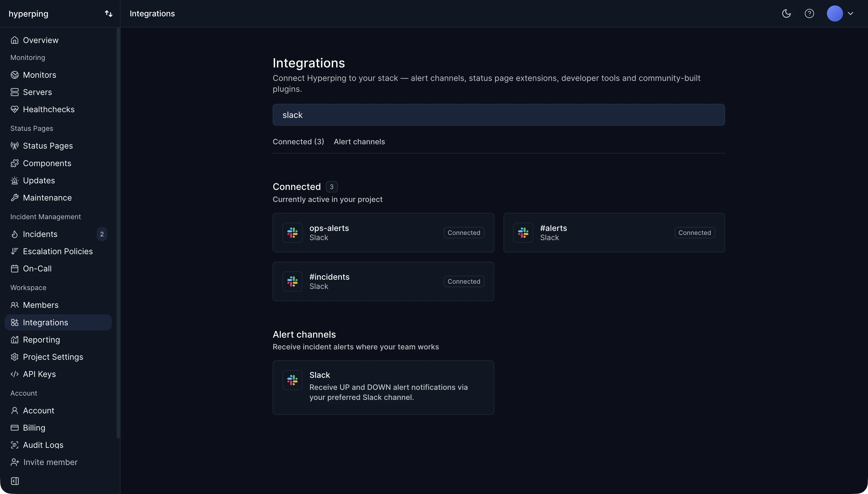868x494 pixels.
Task: Click the Servers rack icon
Action: [x=14, y=92]
